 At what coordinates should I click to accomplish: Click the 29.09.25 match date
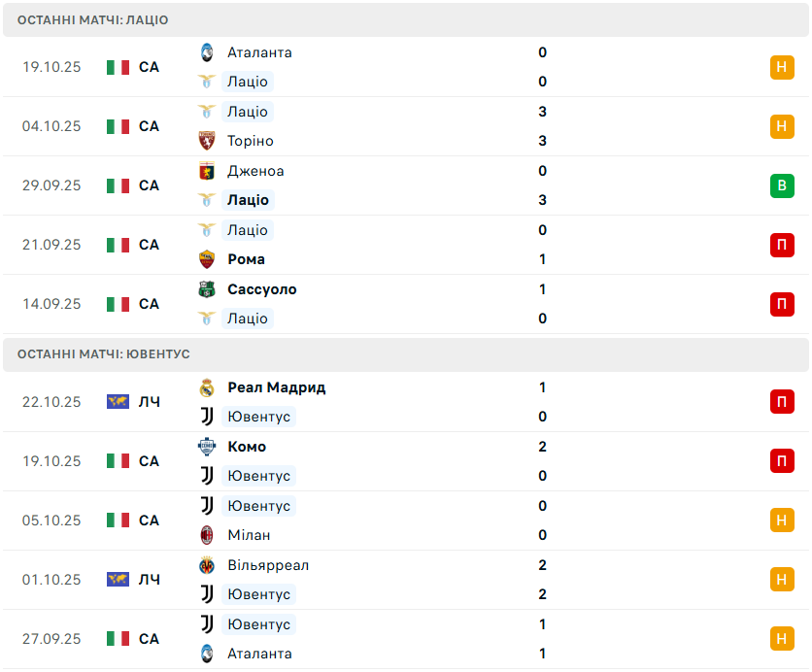[51, 185]
